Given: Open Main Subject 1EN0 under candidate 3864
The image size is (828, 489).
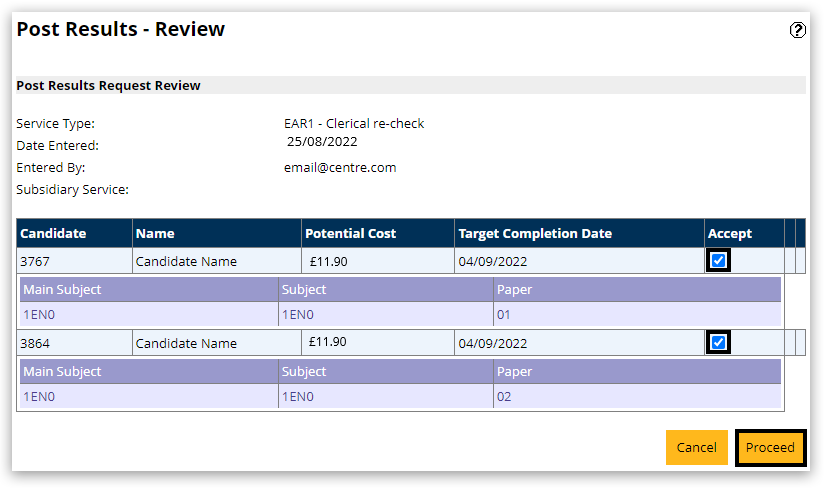Looking at the screenshot, I should coord(39,396).
